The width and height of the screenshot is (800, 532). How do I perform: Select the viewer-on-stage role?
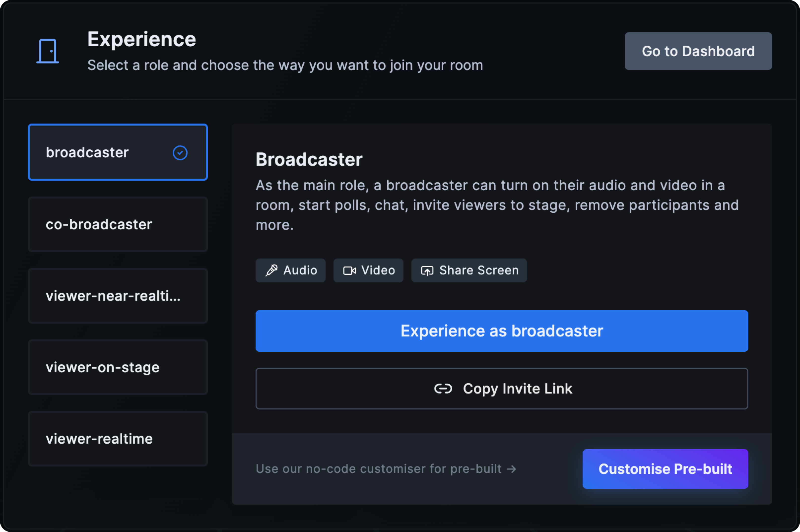click(117, 367)
